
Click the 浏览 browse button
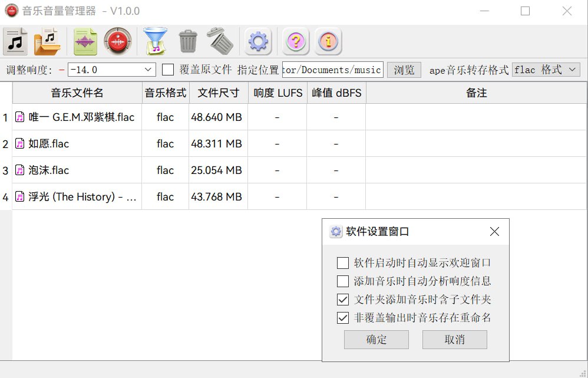(x=404, y=70)
